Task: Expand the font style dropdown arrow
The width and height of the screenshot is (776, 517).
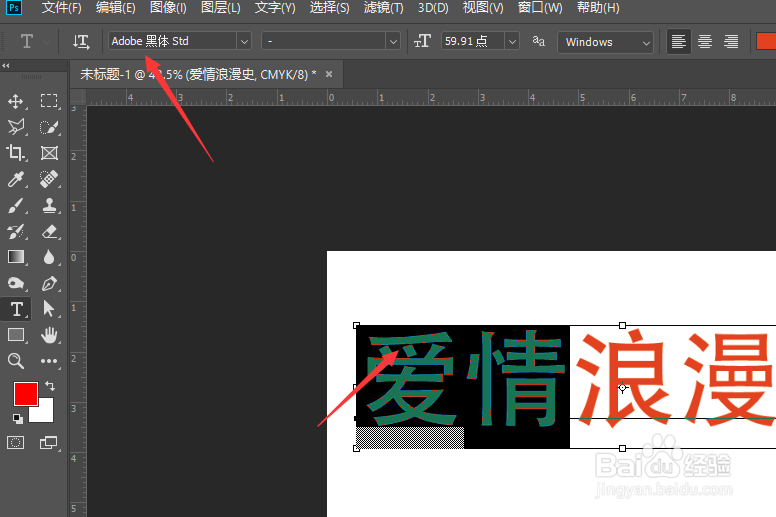Action: coord(393,42)
